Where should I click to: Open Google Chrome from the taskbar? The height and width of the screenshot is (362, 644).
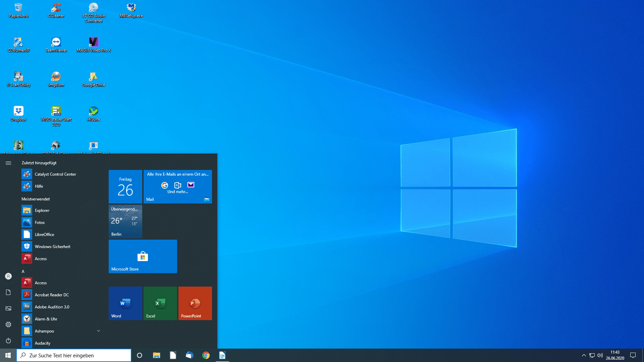[x=206, y=355]
